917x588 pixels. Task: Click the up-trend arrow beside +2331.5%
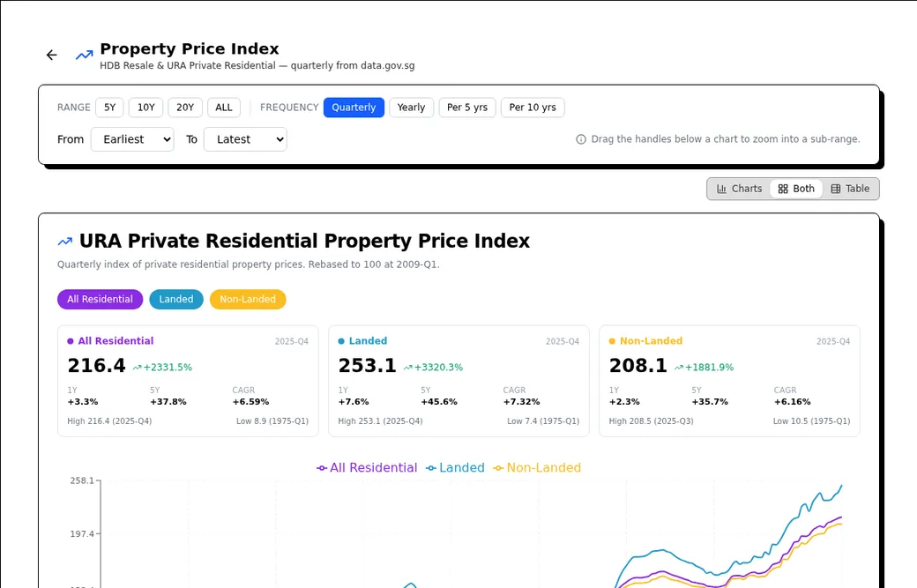tap(137, 368)
